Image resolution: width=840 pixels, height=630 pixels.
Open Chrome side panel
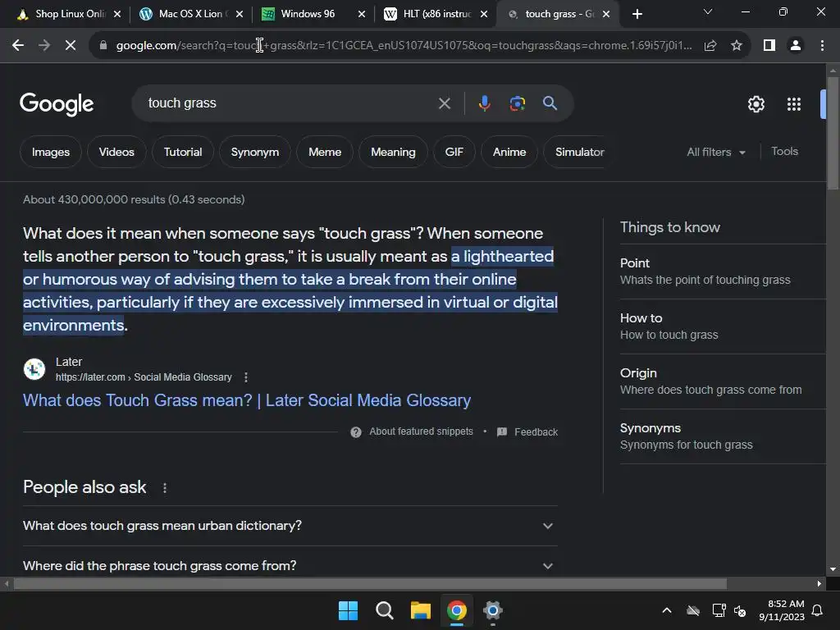point(769,46)
